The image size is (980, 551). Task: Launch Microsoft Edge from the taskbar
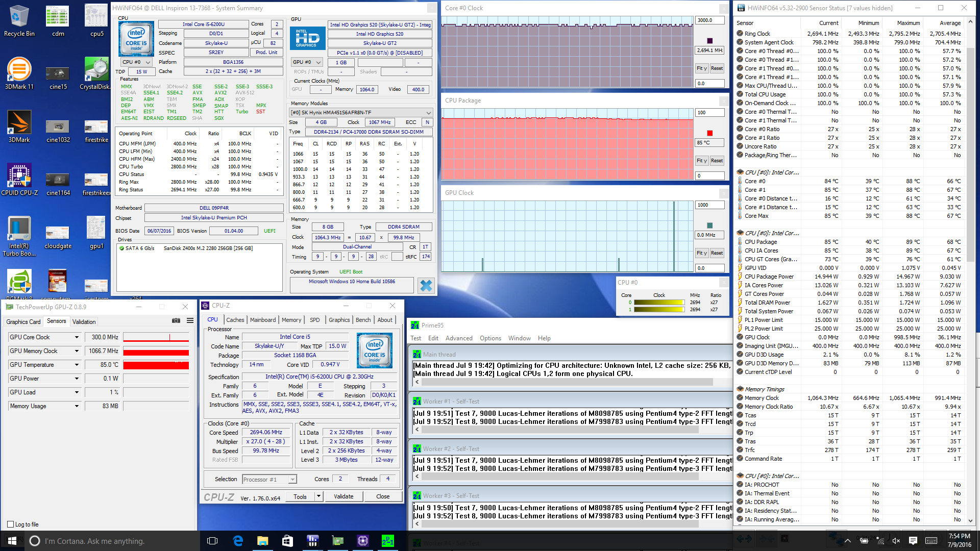238,541
